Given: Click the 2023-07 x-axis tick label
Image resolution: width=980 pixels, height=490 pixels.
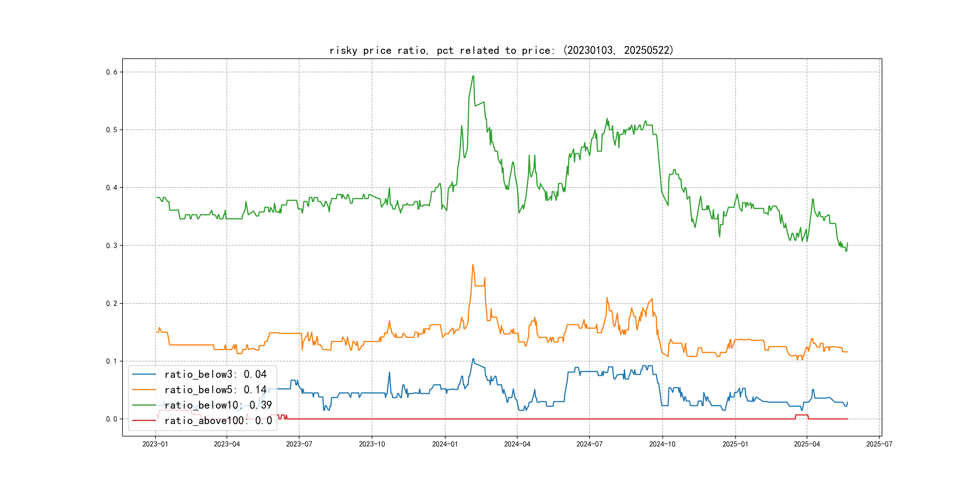Looking at the screenshot, I should [x=299, y=444].
